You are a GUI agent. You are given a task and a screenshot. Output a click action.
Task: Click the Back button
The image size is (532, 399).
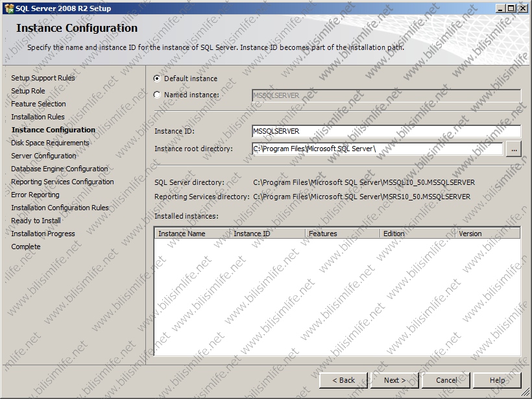(343, 380)
